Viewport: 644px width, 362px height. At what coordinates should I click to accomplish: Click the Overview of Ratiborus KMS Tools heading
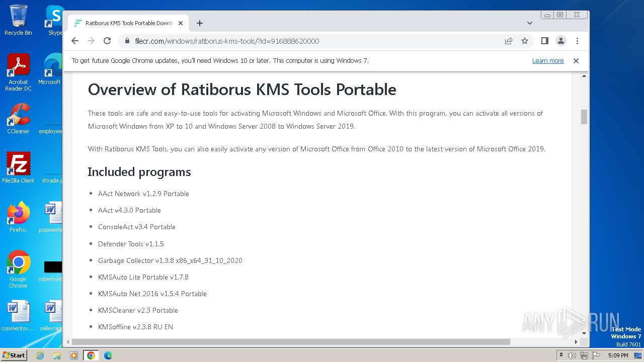pyautogui.click(x=242, y=90)
